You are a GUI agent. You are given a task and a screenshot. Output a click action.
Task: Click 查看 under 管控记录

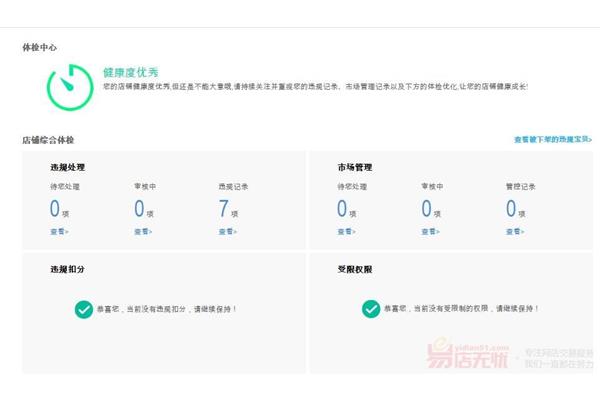click(x=515, y=232)
